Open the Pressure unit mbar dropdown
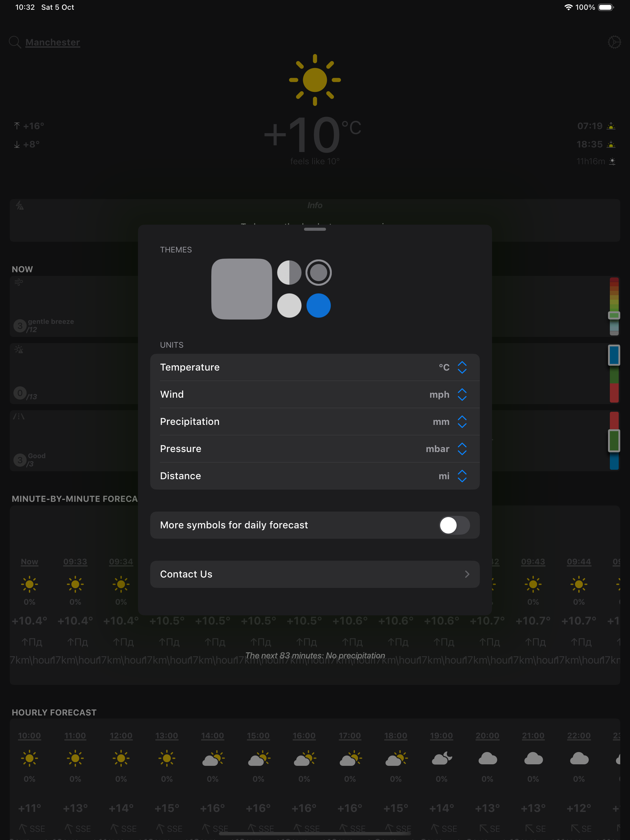 [462, 449]
